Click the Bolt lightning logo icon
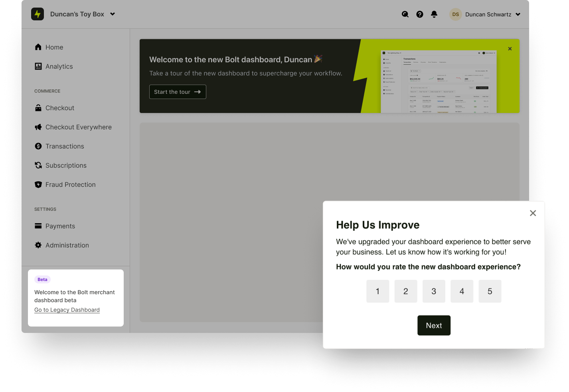This screenshot has width=569, height=392. tap(38, 14)
